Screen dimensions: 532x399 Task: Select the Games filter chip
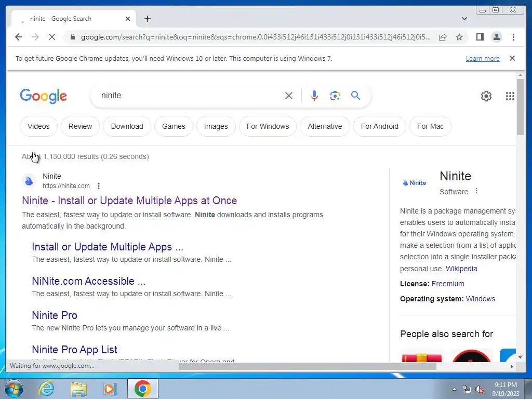coord(174,126)
